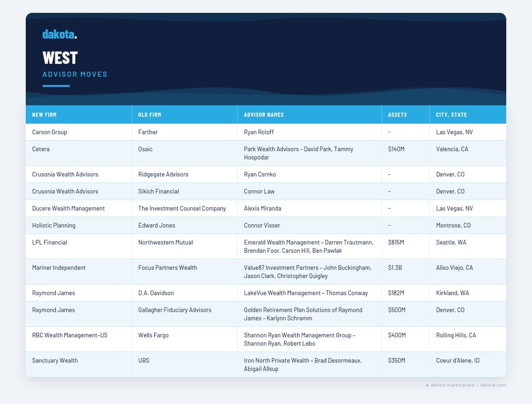Click the WEST heading
Viewport: 532px width, 404px height.
pos(60,58)
